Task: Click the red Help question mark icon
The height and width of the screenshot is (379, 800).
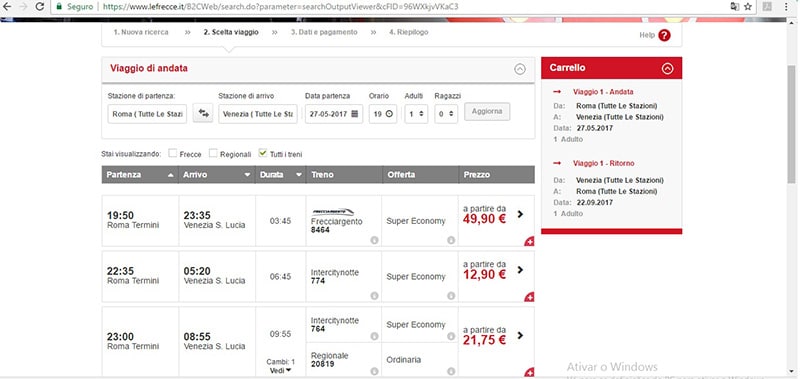Action: (664, 35)
